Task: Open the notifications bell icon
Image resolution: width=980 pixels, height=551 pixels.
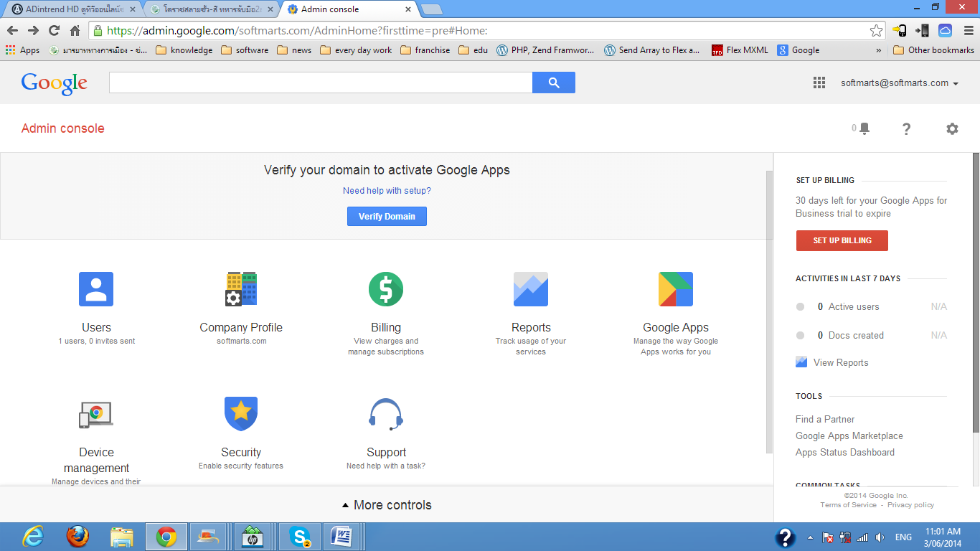Action: tap(864, 128)
